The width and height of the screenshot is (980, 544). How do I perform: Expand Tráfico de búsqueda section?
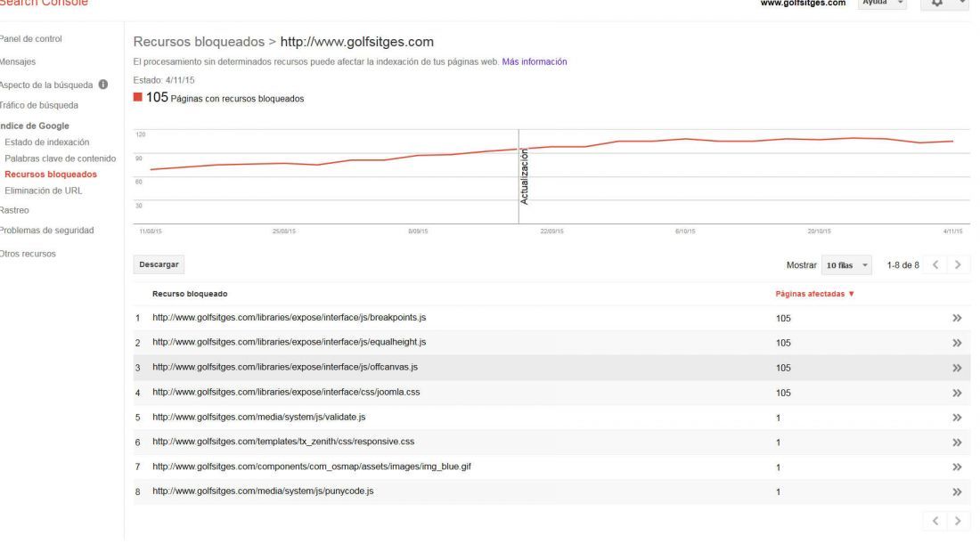pos(38,105)
